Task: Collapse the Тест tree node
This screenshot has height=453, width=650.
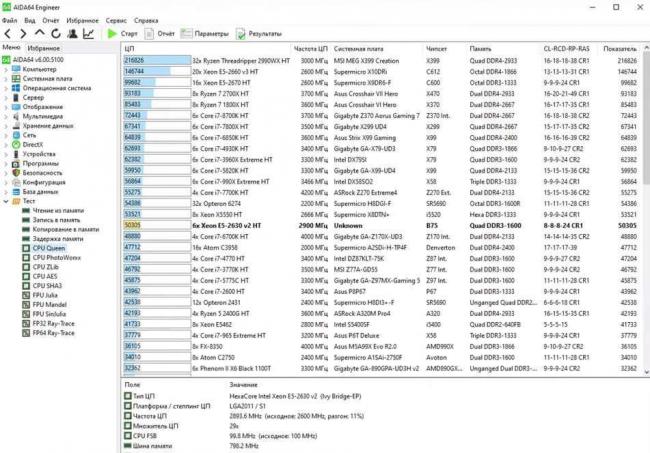Action: (x=6, y=201)
